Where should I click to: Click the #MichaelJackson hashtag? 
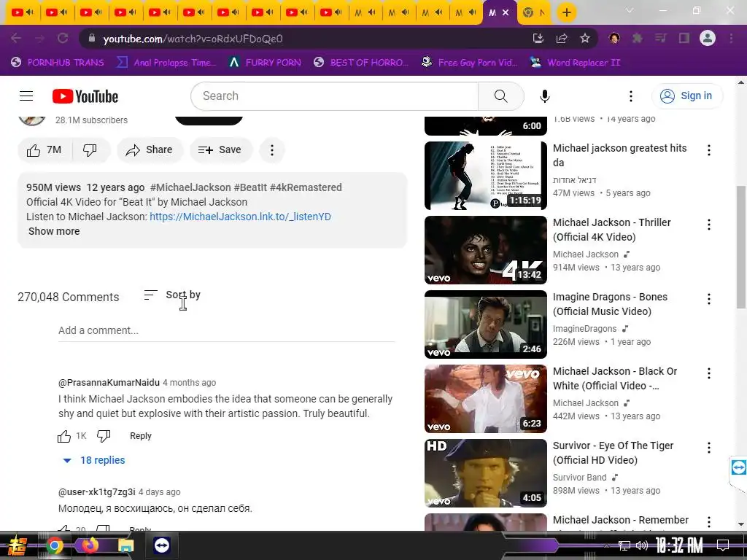[190, 187]
